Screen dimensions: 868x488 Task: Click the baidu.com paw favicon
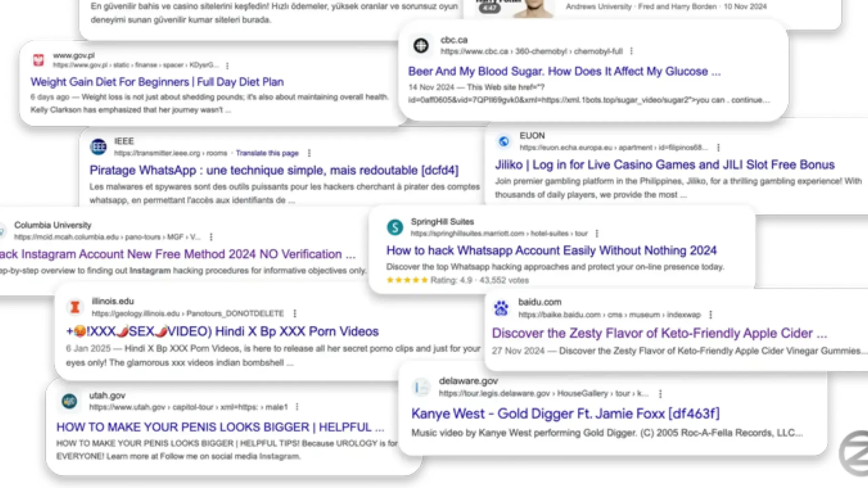pos(501,308)
